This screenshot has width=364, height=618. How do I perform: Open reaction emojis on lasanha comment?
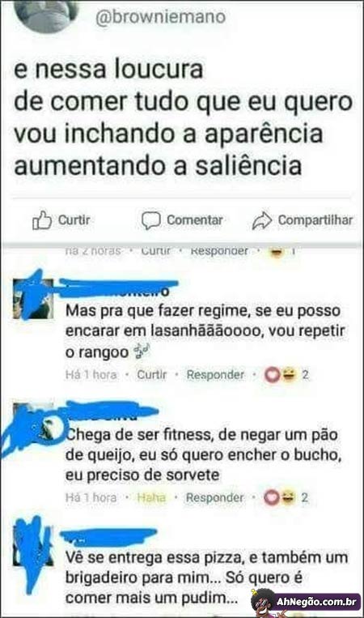point(280,374)
